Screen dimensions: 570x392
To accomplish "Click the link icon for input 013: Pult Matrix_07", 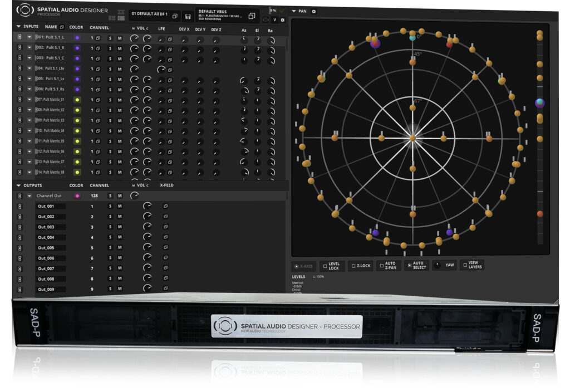I will coord(19,161).
